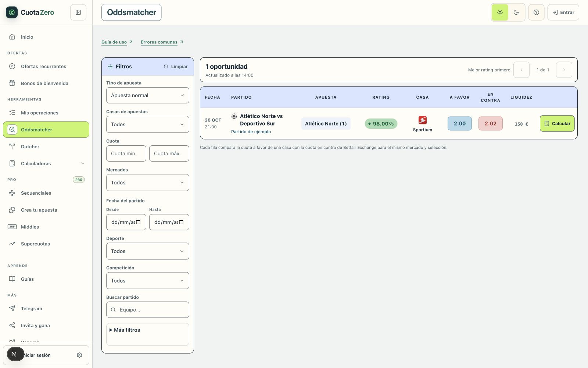The height and width of the screenshot is (368, 588).
Task: Click the Desde date field
Action: [x=126, y=222]
